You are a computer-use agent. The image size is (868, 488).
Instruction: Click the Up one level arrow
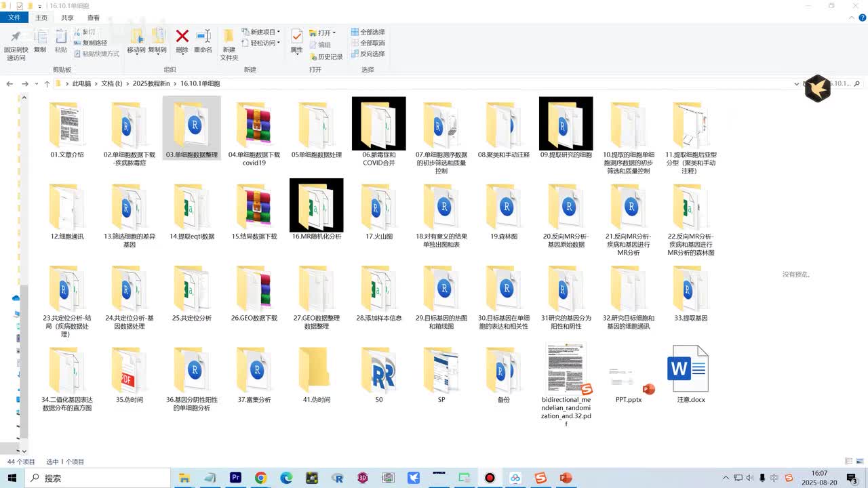point(47,84)
